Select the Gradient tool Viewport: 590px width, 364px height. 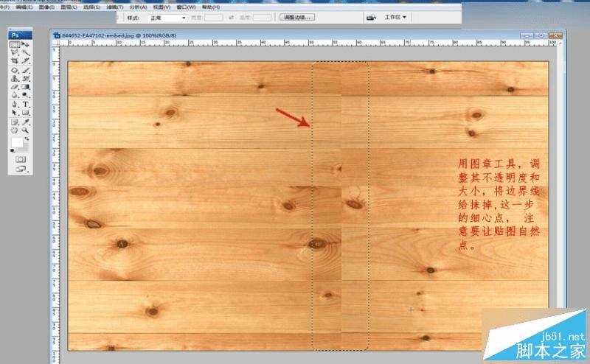click(x=26, y=87)
